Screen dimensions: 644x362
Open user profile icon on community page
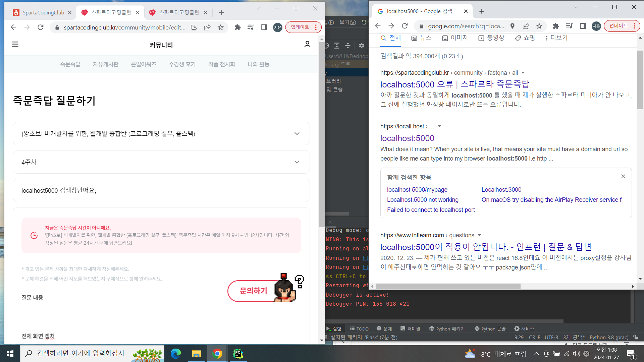coord(307,44)
